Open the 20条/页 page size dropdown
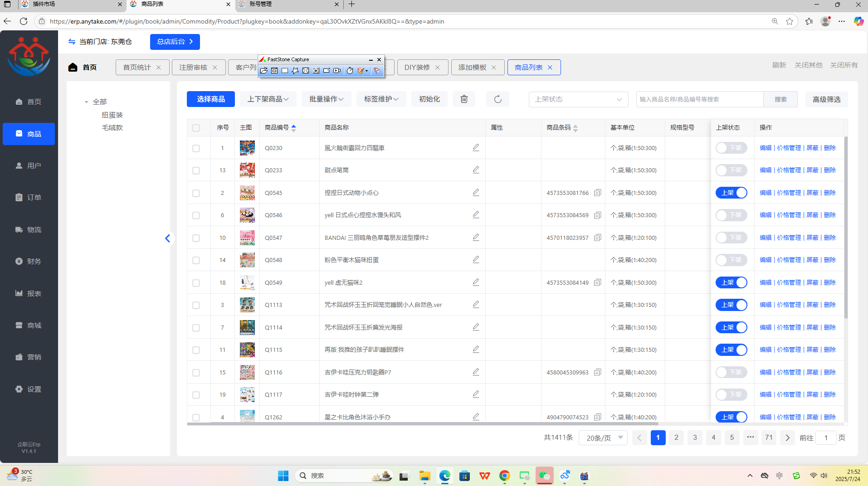The image size is (868, 486). pyautogui.click(x=603, y=437)
